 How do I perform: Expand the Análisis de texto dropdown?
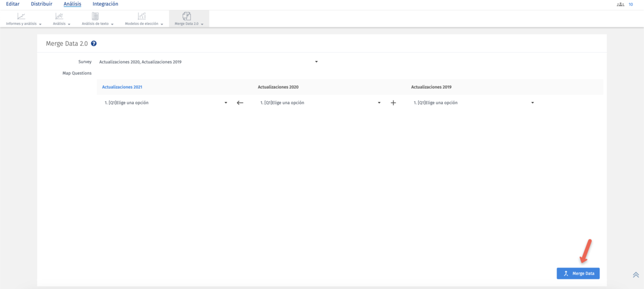112,24
